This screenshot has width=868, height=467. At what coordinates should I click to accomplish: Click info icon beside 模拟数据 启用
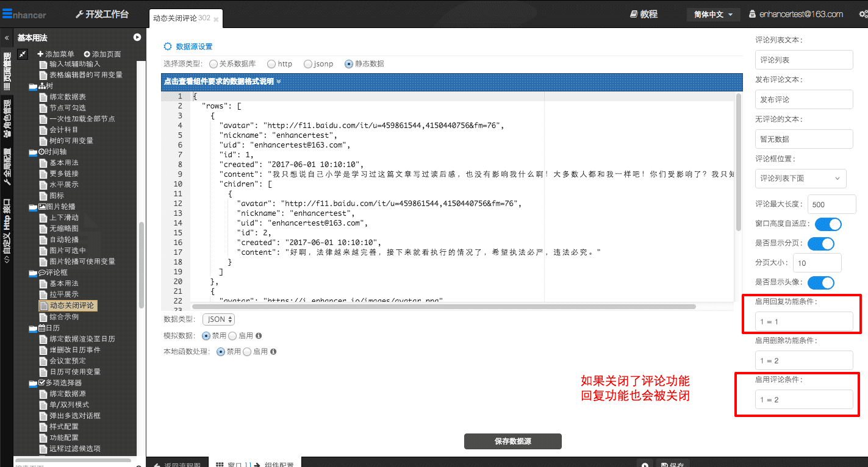pos(259,336)
